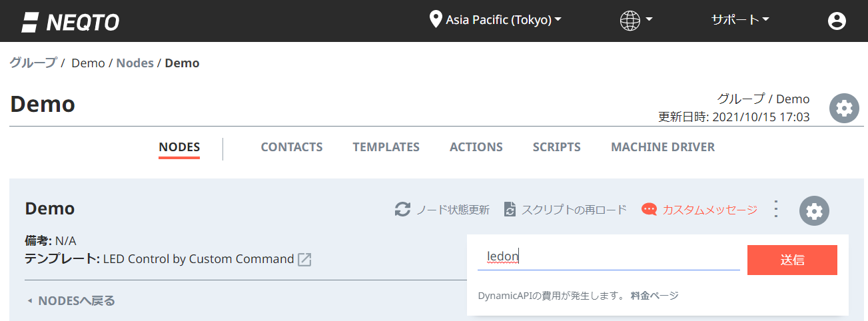Click the スクリプトの再ロード file icon

point(510,210)
